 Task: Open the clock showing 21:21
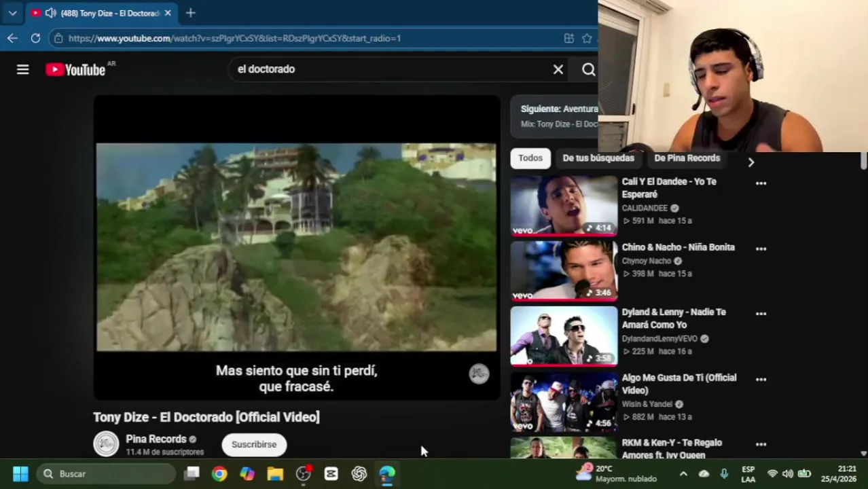[x=839, y=473]
